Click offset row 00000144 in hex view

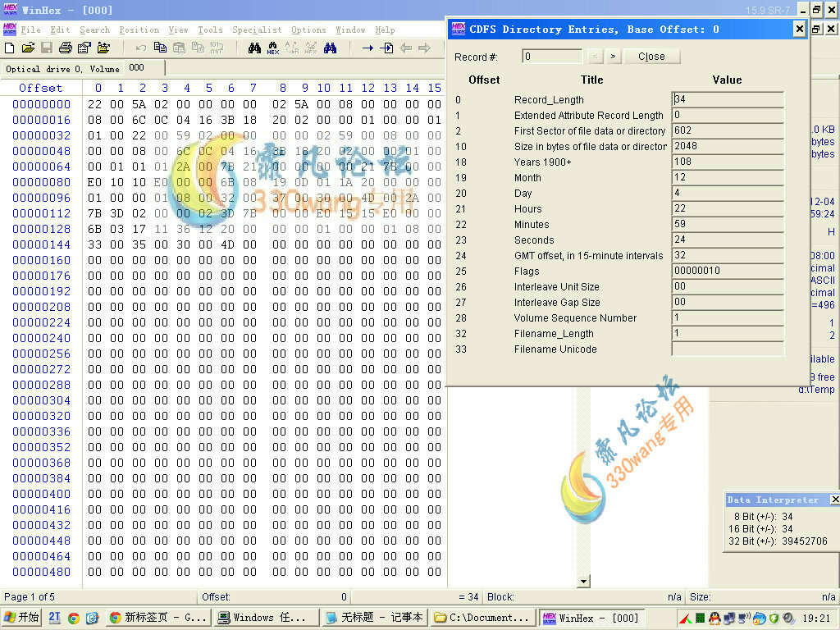pyautogui.click(x=41, y=244)
